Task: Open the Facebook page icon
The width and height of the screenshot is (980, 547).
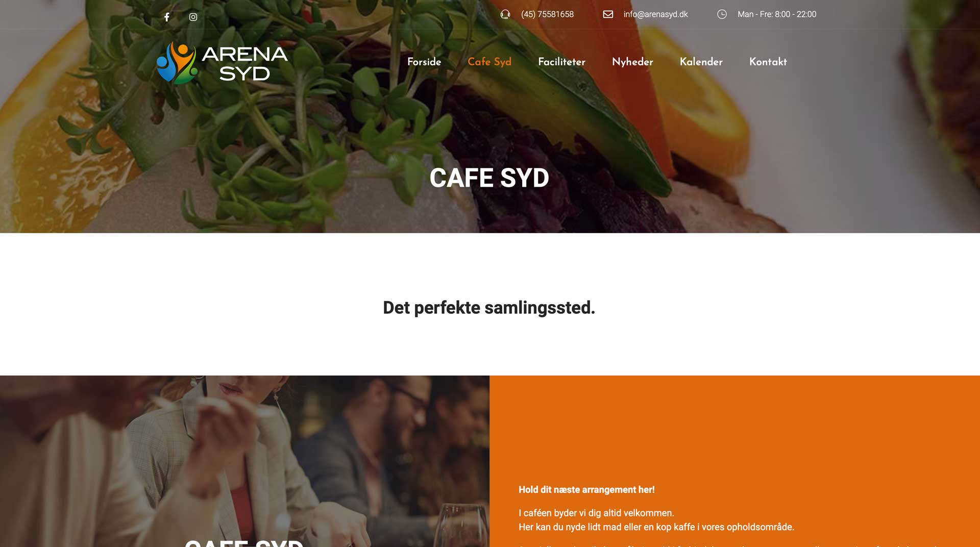Action: point(167,17)
